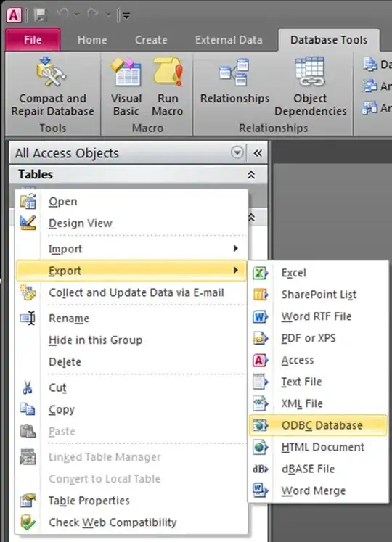Screen dimensions: 392x542
Task: Select Check Web Compatibility
Action: 131,522
